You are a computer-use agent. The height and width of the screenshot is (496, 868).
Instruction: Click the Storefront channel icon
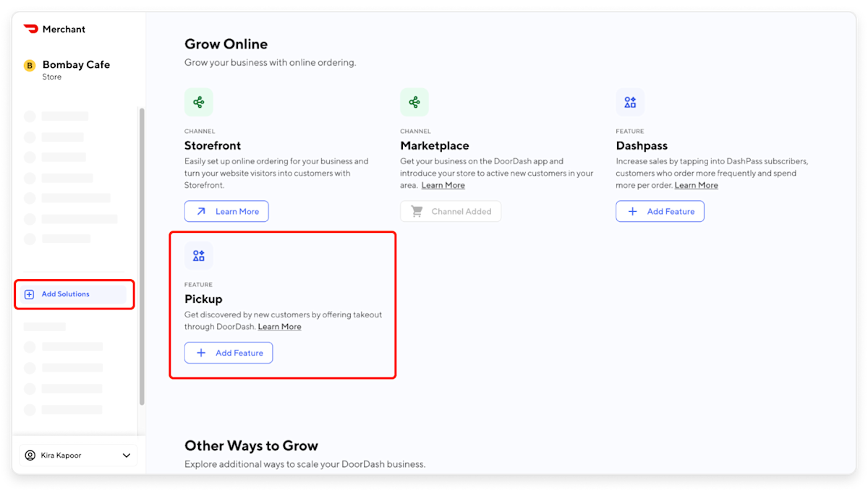pos(199,103)
